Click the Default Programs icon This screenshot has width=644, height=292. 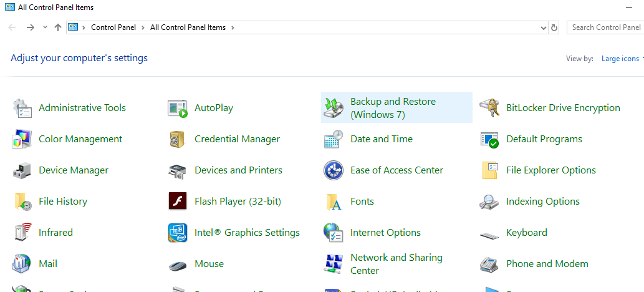point(489,139)
